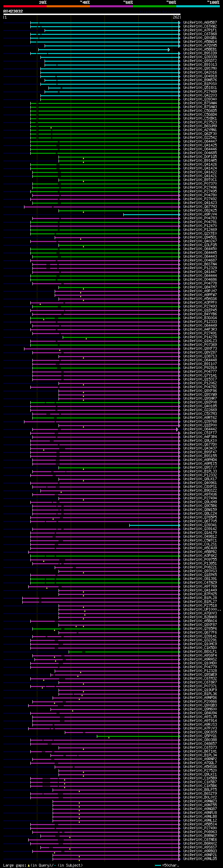Select the UniRef100_P27489 label
The image size is (223, 868).
pyautogui.click(x=200, y=92)
